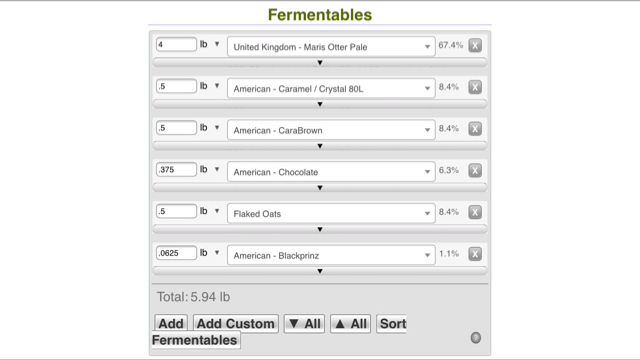Click the Add Fermentables button
Screen dimensions: 640x360
click(171, 323)
